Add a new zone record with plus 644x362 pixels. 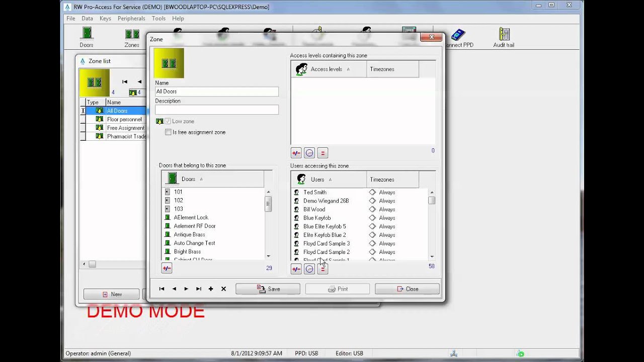coord(211,289)
